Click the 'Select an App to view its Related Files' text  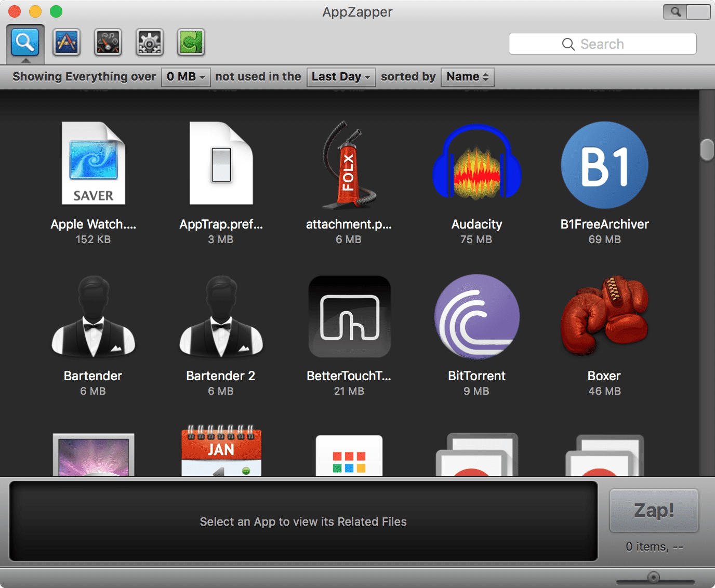coord(303,522)
